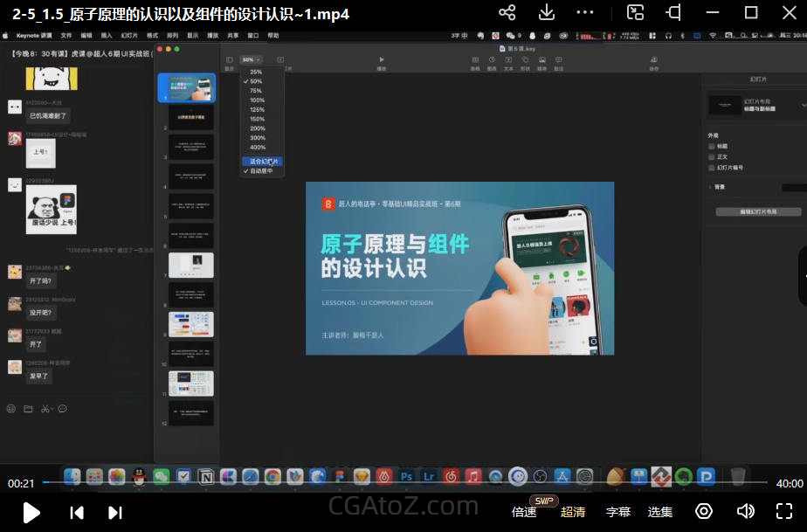The height and width of the screenshot is (532, 807).
Task: Enter fullscreen video mode
Action: 784,512
